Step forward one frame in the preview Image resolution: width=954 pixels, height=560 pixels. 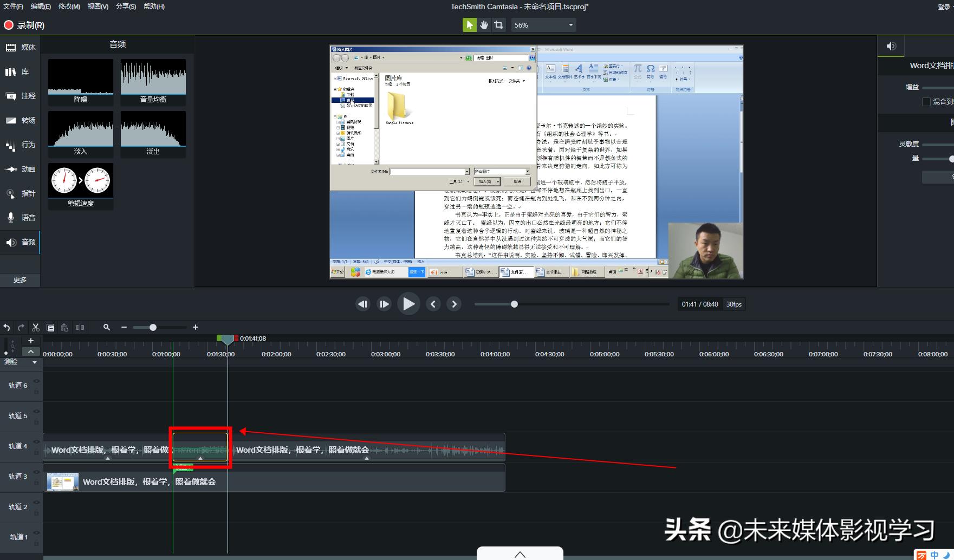pyautogui.click(x=384, y=304)
